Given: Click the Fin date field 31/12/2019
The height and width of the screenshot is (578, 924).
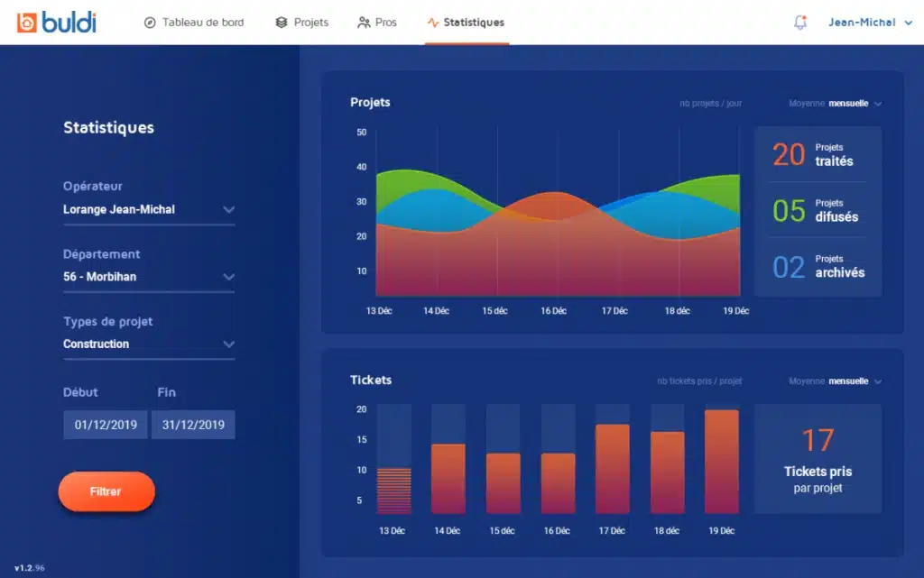Looking at the screenshot, I should pyautogui.click(x=193, y=425).
